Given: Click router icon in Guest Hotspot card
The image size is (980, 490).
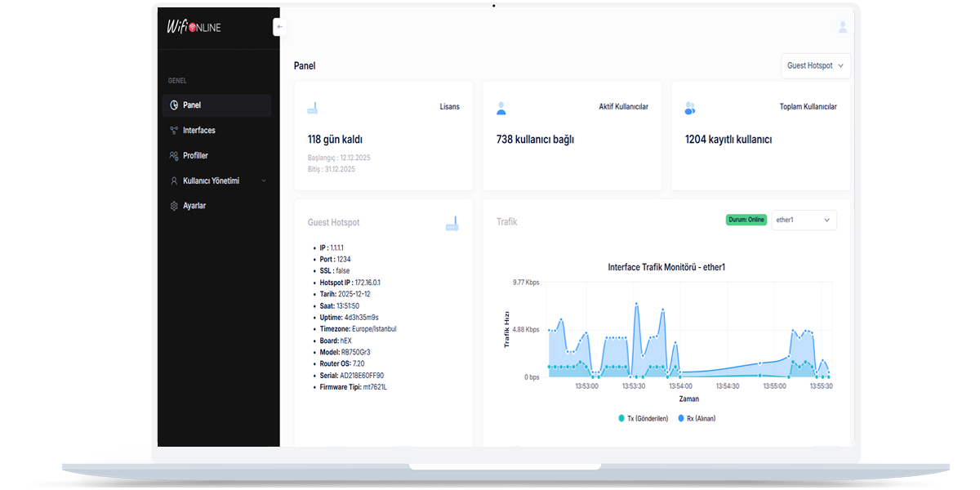Looking at the screenshot, I should coord(452,224).
